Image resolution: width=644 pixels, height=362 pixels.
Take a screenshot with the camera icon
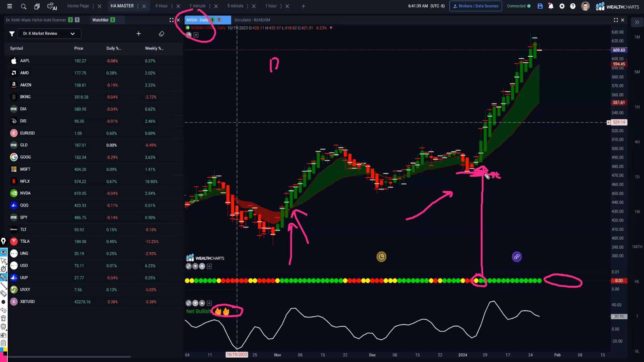pyautogui.click(x=3, y=335)
